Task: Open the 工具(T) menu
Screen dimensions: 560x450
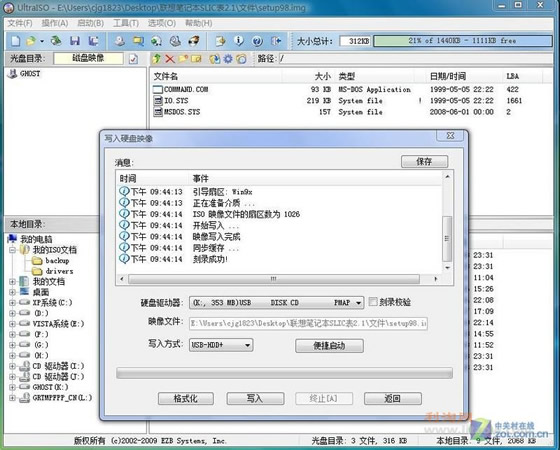Action: [x=126, y=23]
